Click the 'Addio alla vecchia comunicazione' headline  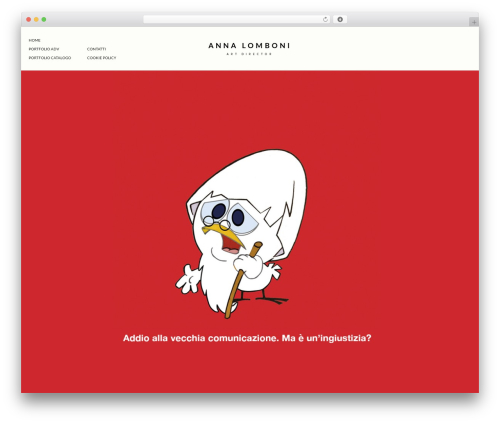247,338
